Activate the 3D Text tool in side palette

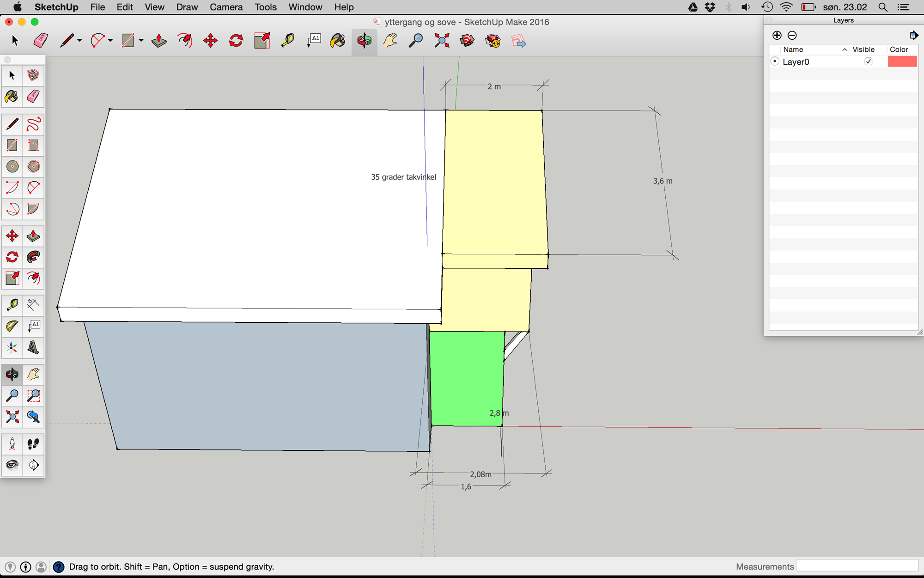pos(33,347)
